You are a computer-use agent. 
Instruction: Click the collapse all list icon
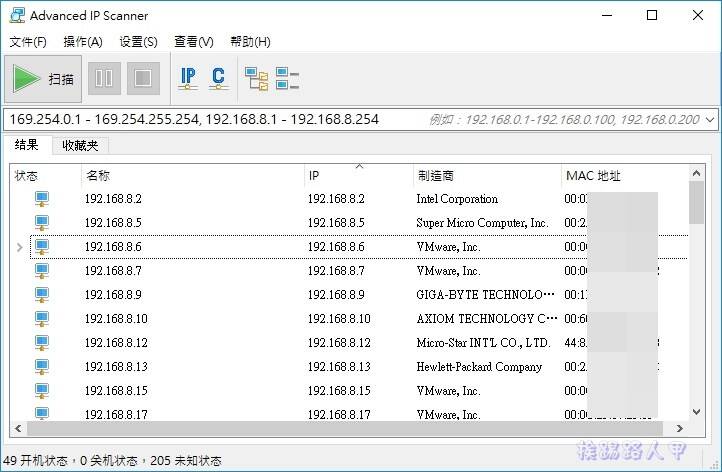[x=287, y=78]
